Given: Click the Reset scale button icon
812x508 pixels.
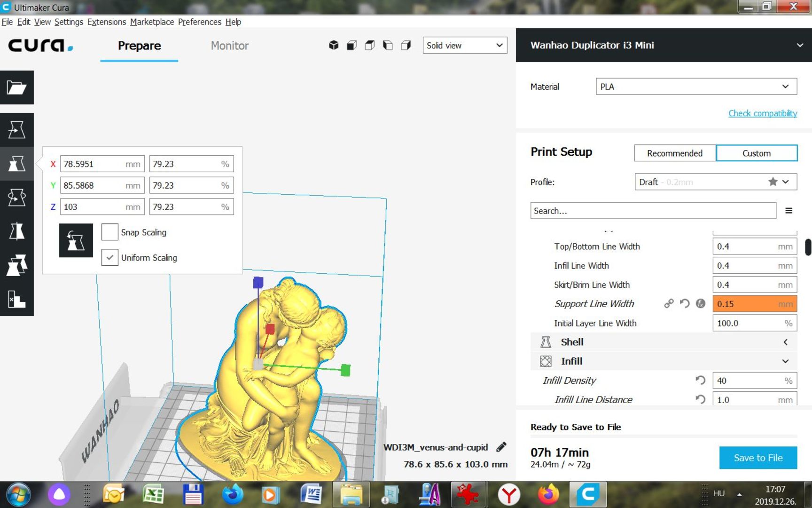Looking at the screenshot, I should point(76,240).
